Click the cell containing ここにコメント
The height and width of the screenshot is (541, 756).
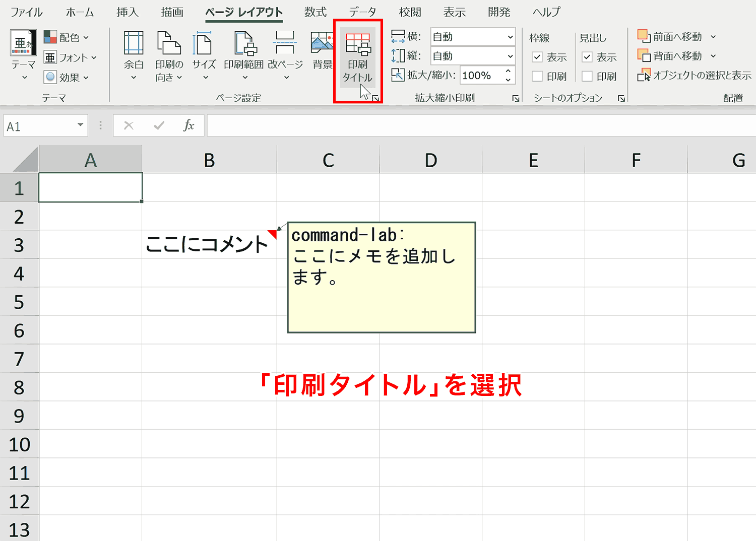tap(209, 245)
